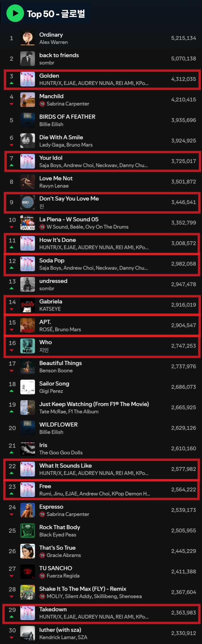Click the back to friends album art
202x644 pixels.
(x=28, y=59)
